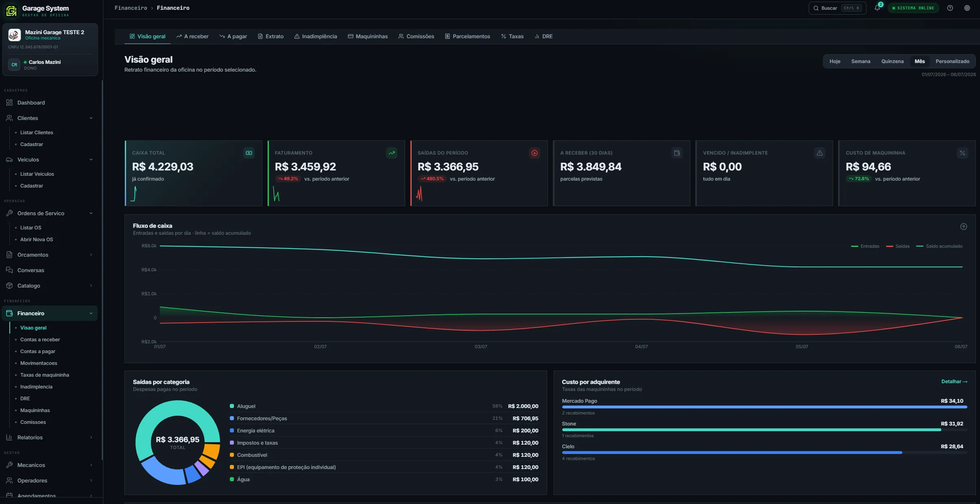980x504 pixels.
Task: Click the Mecanicos wrench icon
Action: click(x=9, y=465)
